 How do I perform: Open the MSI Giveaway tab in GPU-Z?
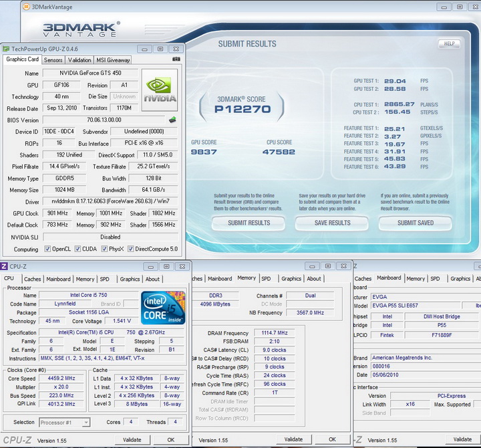pyautogui.click(x=113, y=60)
